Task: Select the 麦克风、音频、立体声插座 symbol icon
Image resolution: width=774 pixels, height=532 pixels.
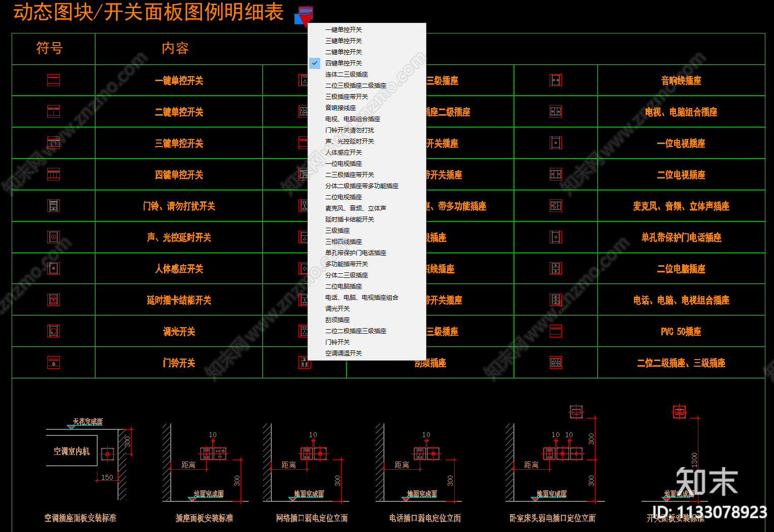Action: point(556,205)
